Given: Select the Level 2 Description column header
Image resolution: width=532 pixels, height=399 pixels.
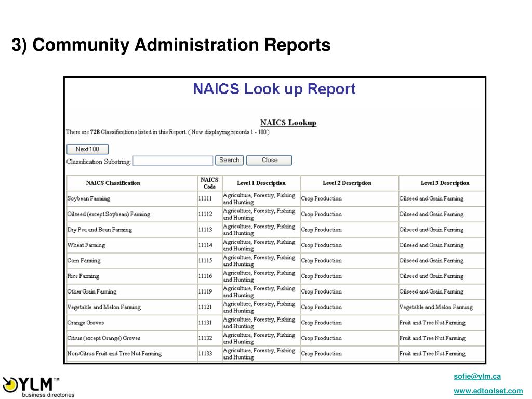Looking at the screenshot, I should click(347, 183).
